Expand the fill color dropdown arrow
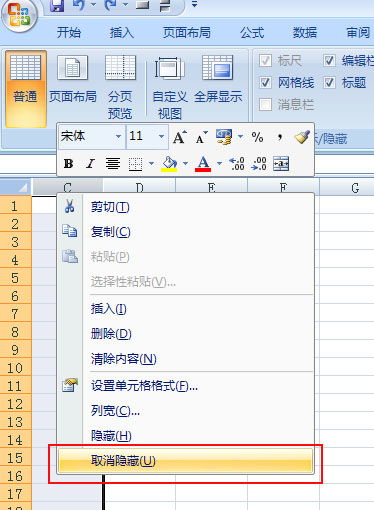The height and width of the screenshot is (510, 374). pos(185,163)
